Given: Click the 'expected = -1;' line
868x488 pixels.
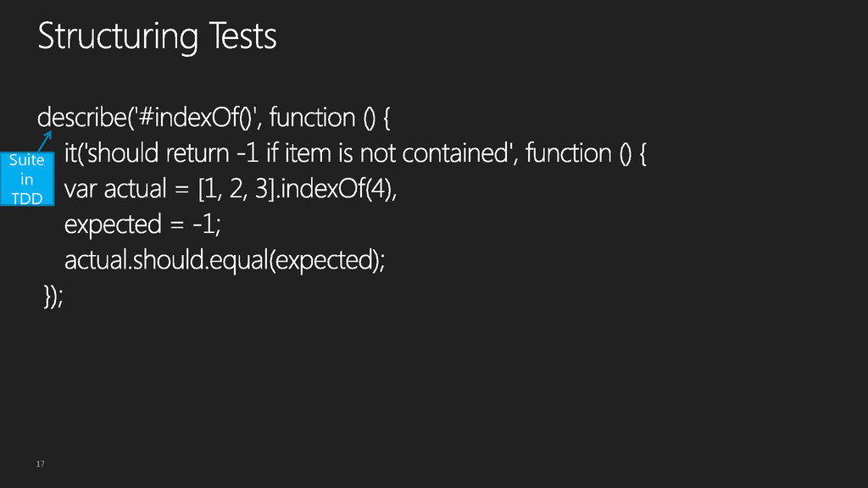Looking at the screenshot, I should pyautogui.click(x=142, y=225).
